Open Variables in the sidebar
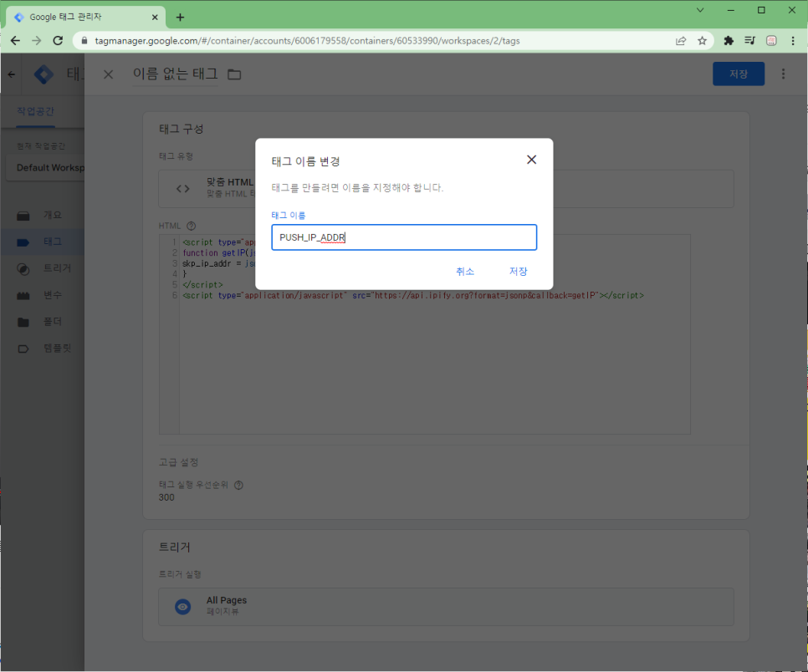Screen dimensions: 808x672 click(x=52, y=295)
